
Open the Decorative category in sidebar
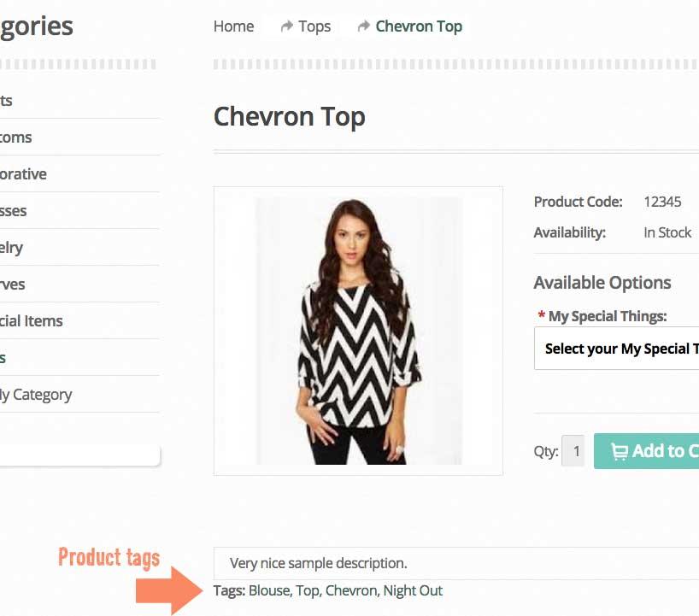click(23, 174)
